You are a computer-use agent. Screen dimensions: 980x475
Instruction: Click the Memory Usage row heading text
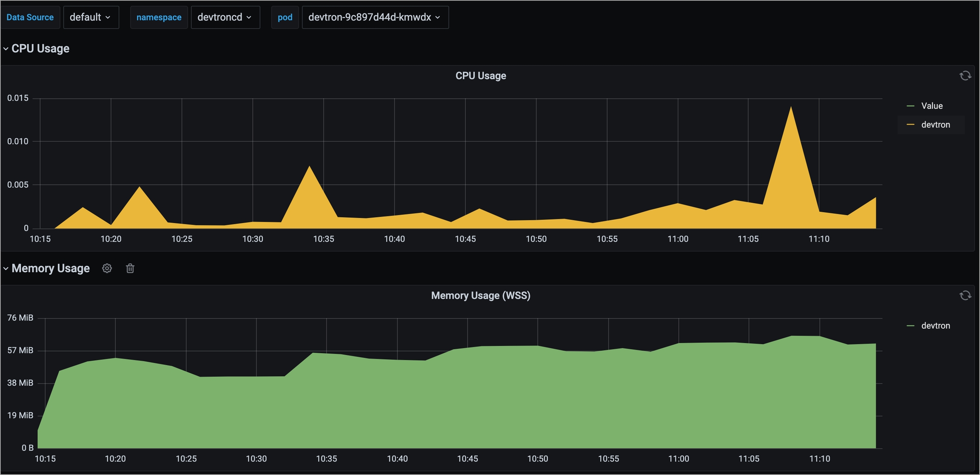coord(51,268)
